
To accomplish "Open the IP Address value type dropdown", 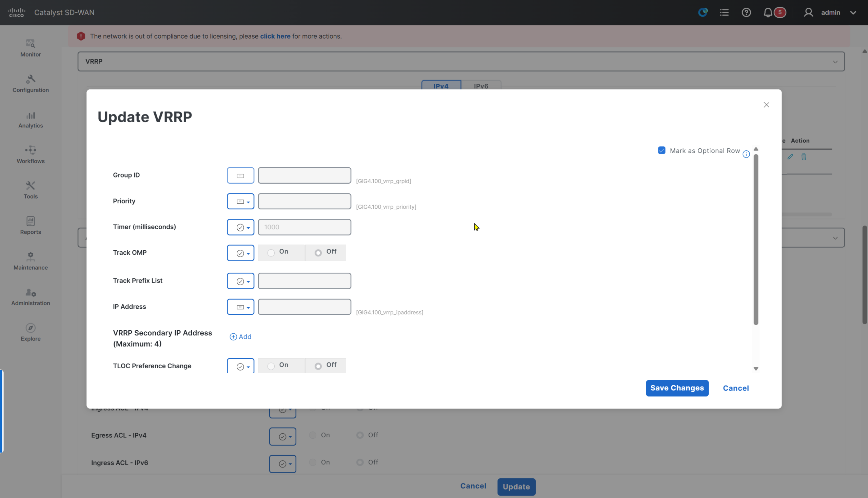I will [240, 307].
